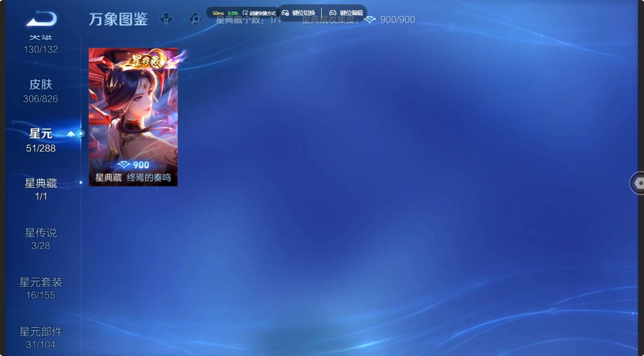This screenshot has width=644, height=356.
Task: Open the 星元部件 31/104 sub-category
Action: point(41,338)
